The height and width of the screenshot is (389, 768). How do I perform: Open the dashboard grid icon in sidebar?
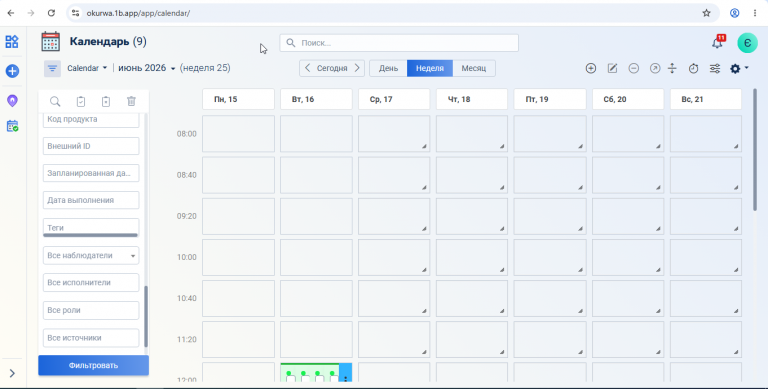pyautogui.click(x=12, y=42)
